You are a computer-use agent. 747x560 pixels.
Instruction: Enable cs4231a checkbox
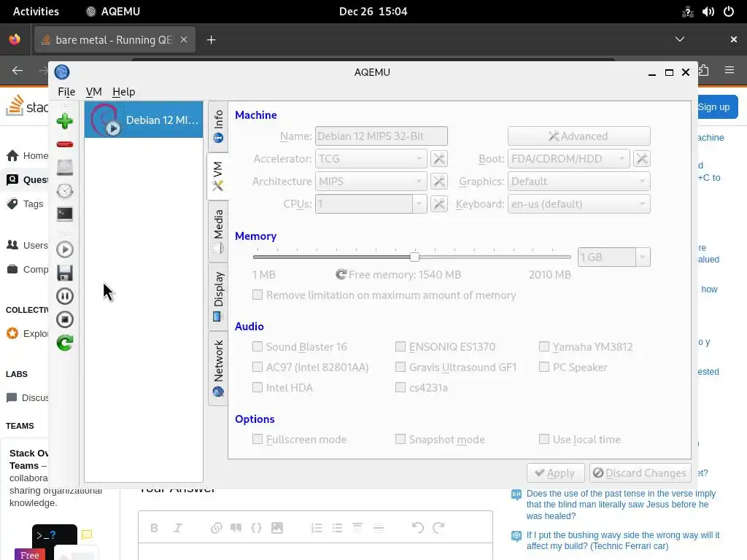coord(400,387)
